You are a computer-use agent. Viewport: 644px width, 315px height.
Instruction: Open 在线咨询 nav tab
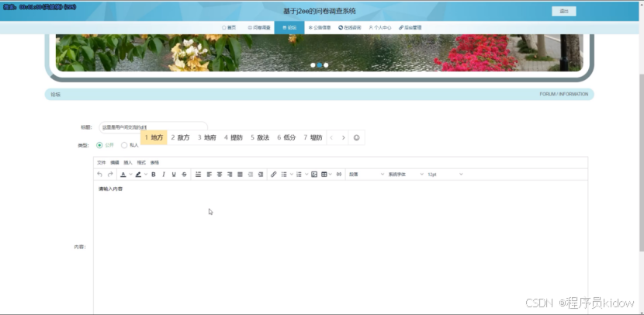tap(349, 27)
